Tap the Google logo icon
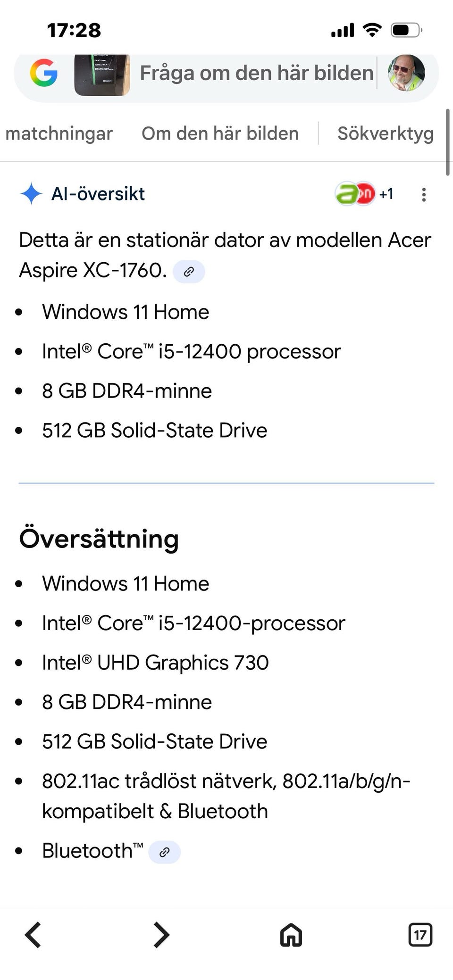 click(44, 74)
